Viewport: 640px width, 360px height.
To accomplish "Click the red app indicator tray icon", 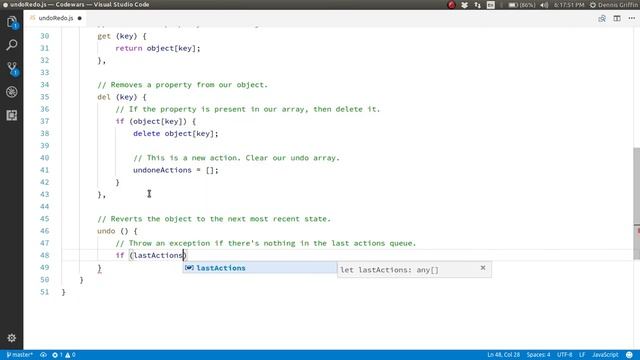I will [x=451, y=5].
